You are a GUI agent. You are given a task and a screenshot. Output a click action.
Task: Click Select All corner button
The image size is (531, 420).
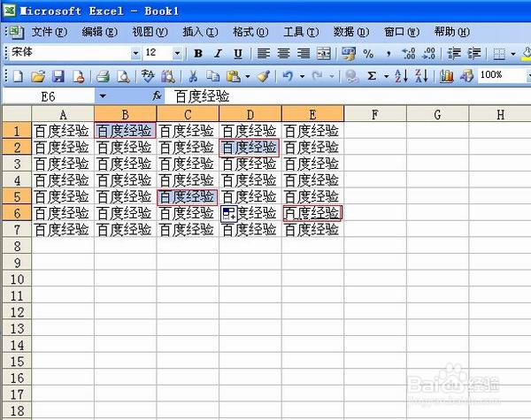pyautogui.click(x=17, y=114)
